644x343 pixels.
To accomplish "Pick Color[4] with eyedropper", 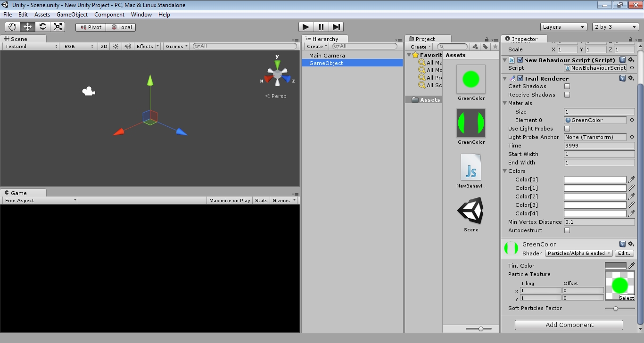I will click(631, 213).
